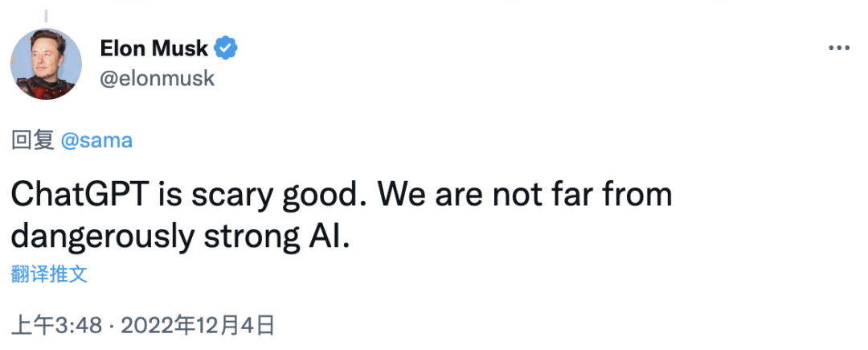Click the 上午3:48 timestamp
This screenshot has height=350, width=868.
(55, 325)
